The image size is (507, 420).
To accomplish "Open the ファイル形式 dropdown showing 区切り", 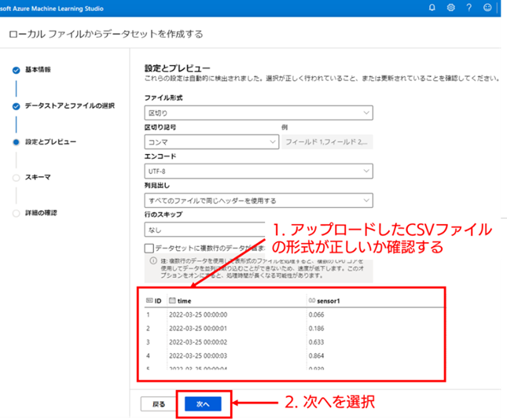I will (259, 113).
